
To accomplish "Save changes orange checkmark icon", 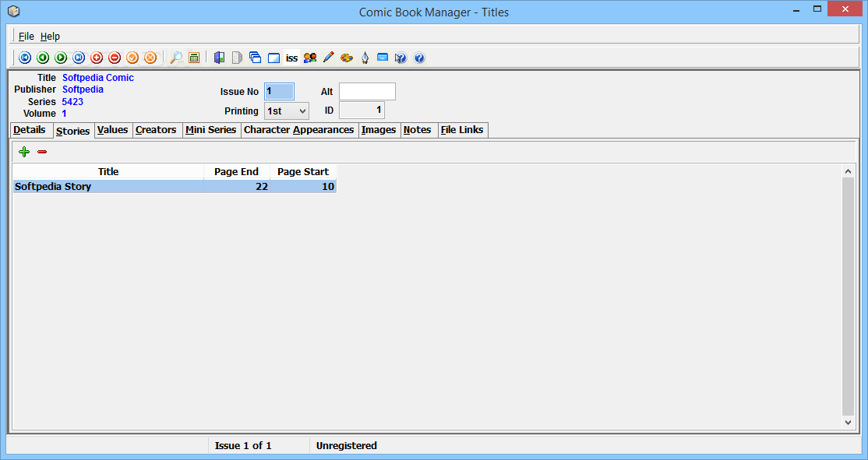I will click(x=132, y=58).
